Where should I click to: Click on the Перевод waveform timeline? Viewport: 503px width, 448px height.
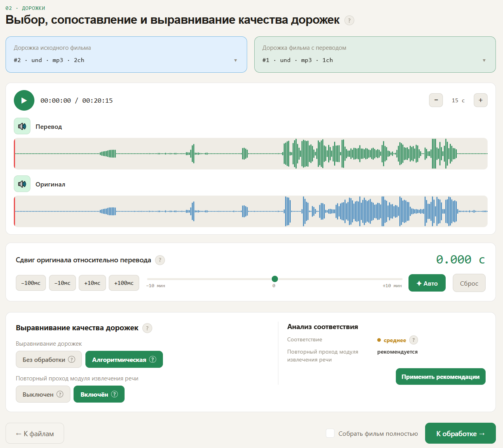(251, 154)
